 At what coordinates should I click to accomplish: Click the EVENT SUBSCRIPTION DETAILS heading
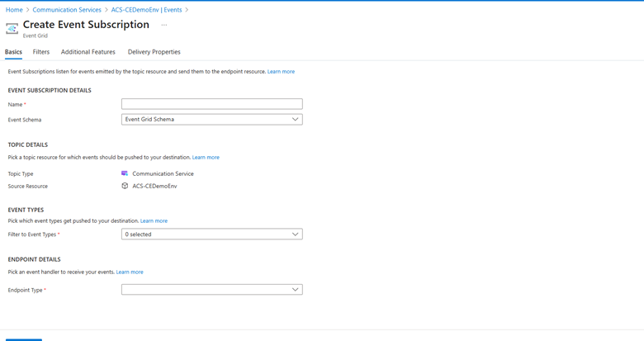[50, 90]
